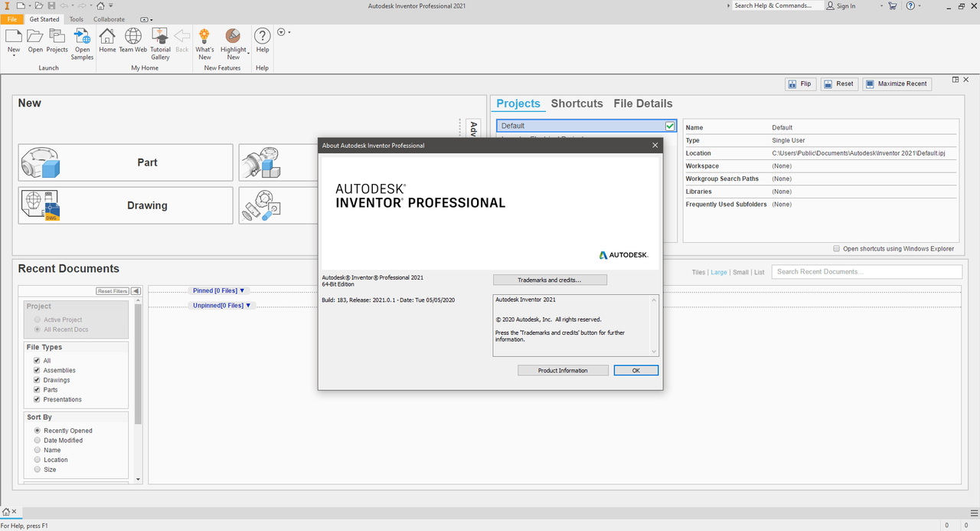The height and width of the screenshot is (531, 980).
Task: Show What's New lightbulb icon
Action: coord(204,36)
